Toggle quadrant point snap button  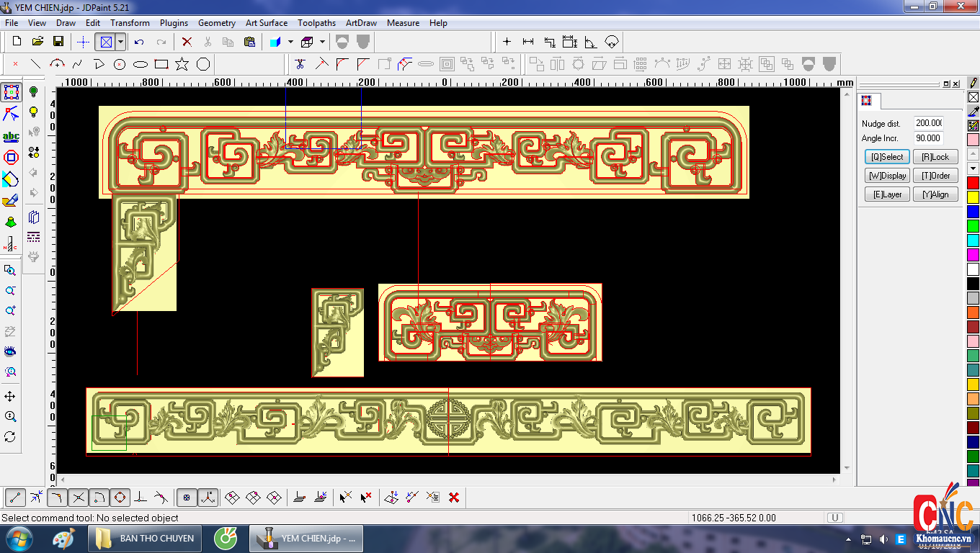(x=120, y=497)
